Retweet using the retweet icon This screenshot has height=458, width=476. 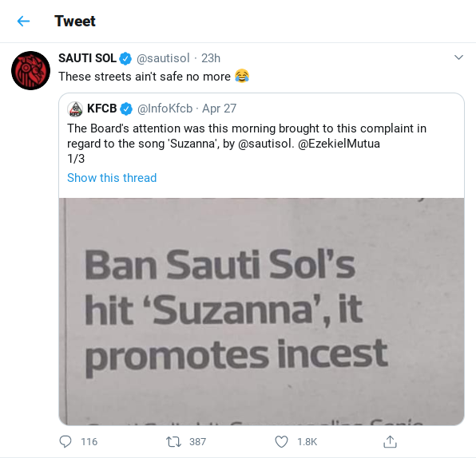coord(173,441)
